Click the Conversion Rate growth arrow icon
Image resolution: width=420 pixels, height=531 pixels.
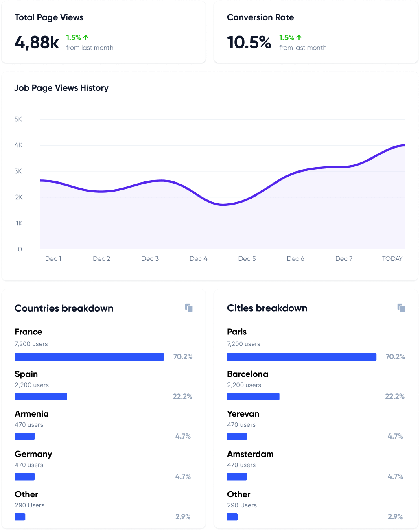(x=299, y=37)
